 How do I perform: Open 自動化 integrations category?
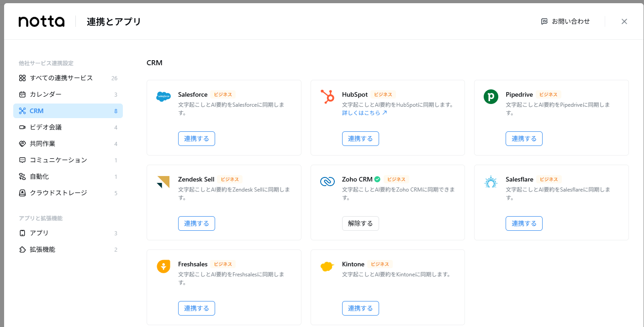(x=68, y=176)
